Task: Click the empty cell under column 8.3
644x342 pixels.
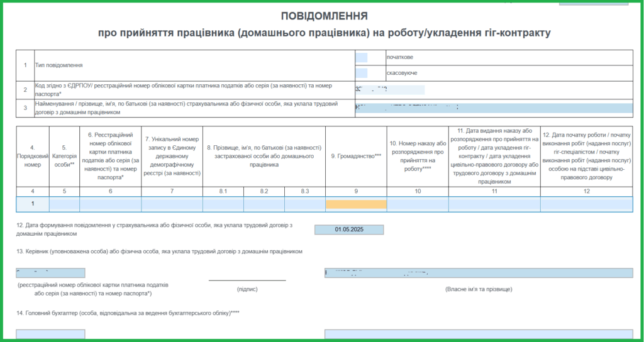Action: click(x=304, y=204)
